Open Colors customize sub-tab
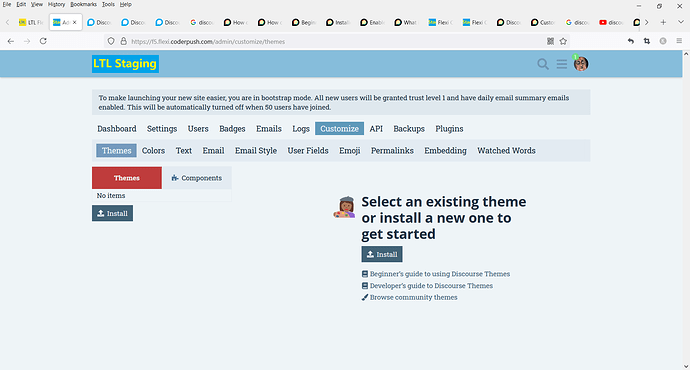 point(153,150)
